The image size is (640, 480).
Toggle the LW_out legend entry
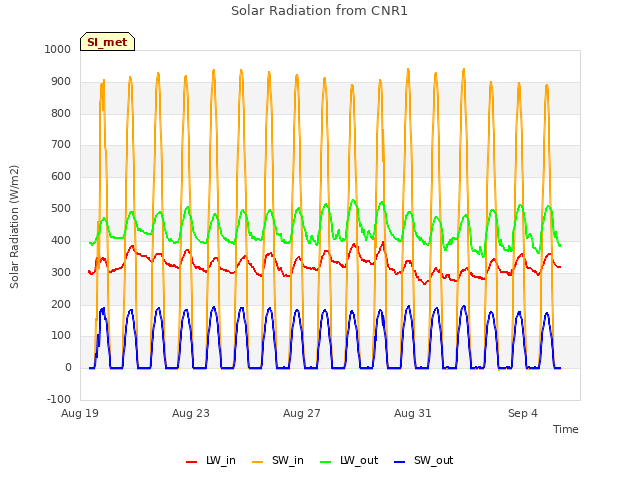pos(349,460)
